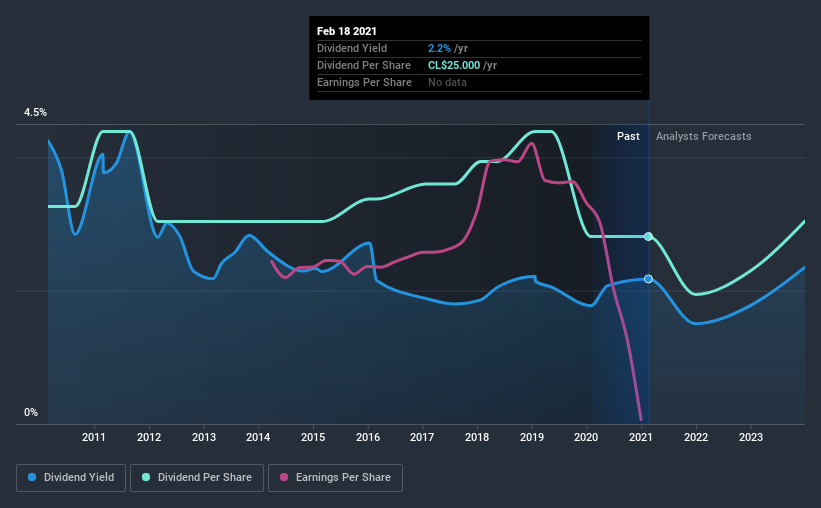This screenshot has height=508, width=821.
Task: Click the No data Earnings Per Share value
Action: (447, 82)
